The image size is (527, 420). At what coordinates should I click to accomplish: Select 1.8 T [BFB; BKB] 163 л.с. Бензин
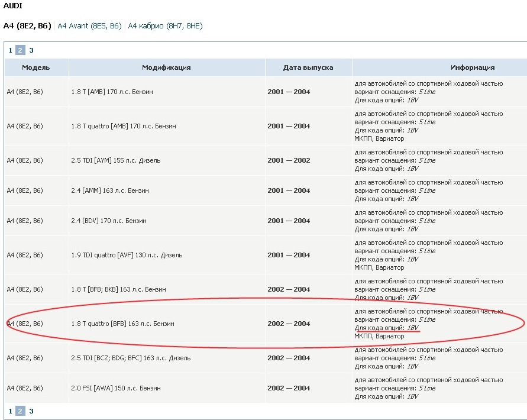click(118, 289)
